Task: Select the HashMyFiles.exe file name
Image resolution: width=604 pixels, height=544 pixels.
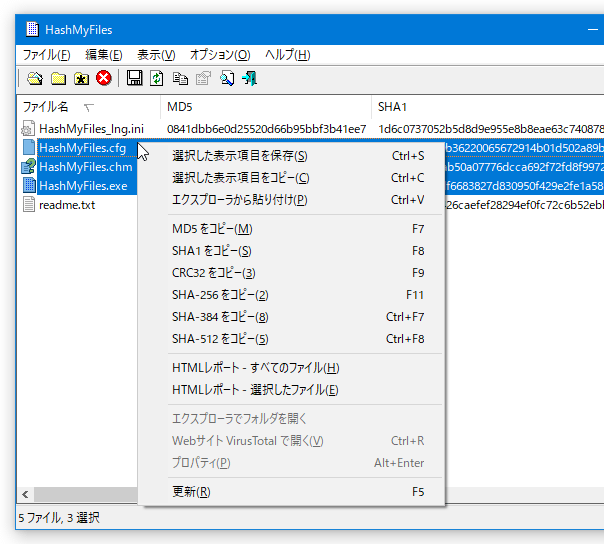Action: [x=83, y=186]
